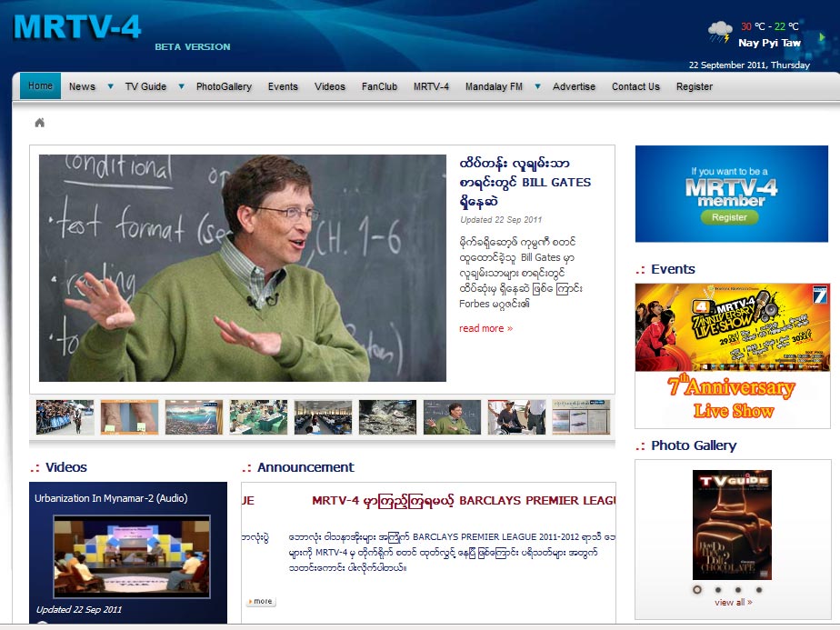This screenshot has width=840, height=630.
Task: Expand the Mandalay FM dropdown arrow
Action: [537, 86]
